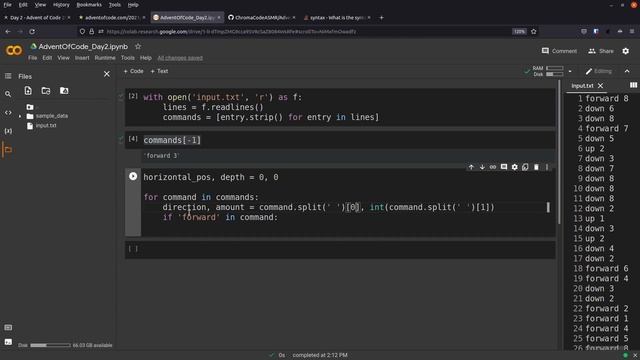Screen dimensions: 640x360
Task: Open the command palette icon at bottom left
Action: (8, 327)
